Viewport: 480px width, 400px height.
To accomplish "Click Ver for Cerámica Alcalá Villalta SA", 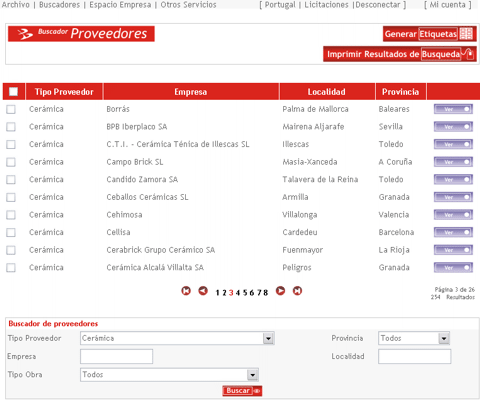I will pos(453,268).
